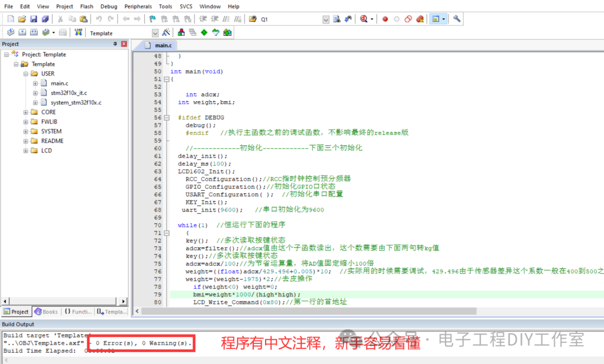
Task: Save the current file with disk icon
Action: [x=34, y=19]
